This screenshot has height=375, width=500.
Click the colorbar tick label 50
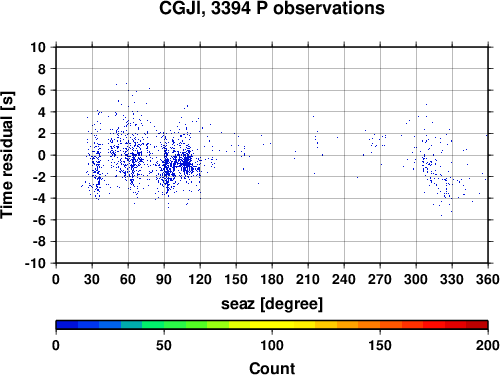[164, 345]
